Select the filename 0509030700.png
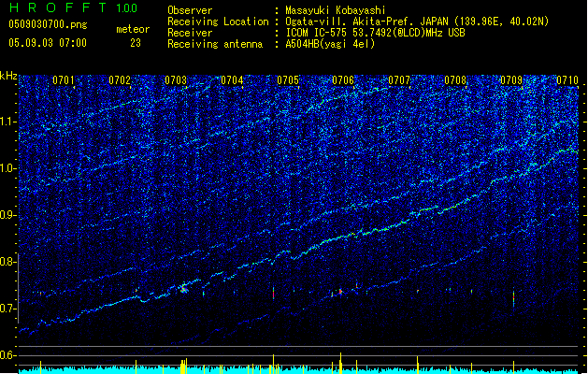Viewport: 588px width, 374px height. 48,24
